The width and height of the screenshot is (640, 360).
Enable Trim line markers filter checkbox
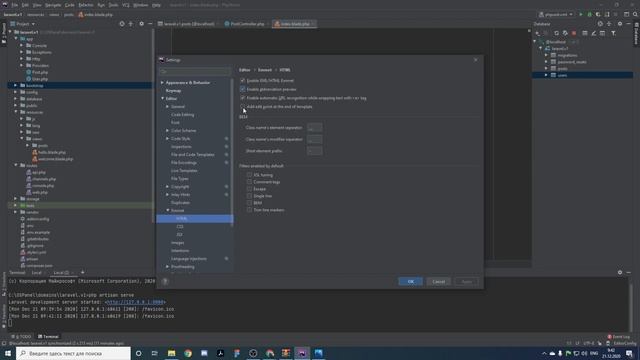click(249, 210)
